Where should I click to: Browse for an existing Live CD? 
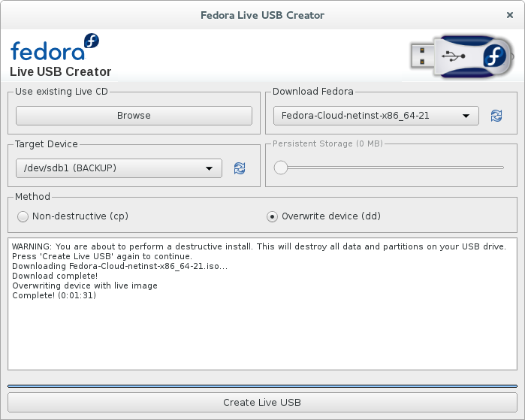pyautogui.click(x=134, y=116)
